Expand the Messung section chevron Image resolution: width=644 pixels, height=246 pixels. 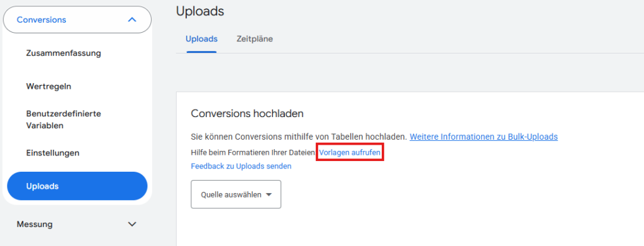[132, 224]
